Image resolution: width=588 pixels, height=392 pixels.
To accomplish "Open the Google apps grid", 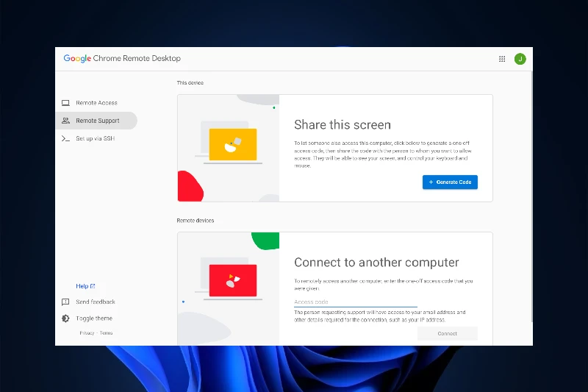I will 502,59.
